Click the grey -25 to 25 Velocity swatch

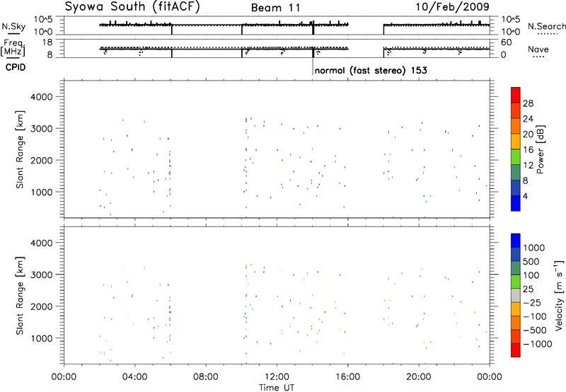tap(516, 296)
